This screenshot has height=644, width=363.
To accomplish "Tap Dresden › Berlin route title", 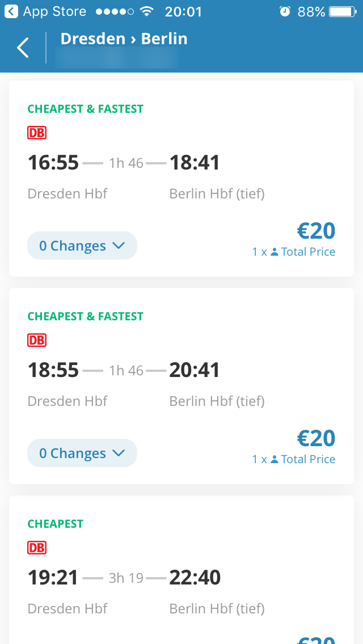I will tap(124, 39).
